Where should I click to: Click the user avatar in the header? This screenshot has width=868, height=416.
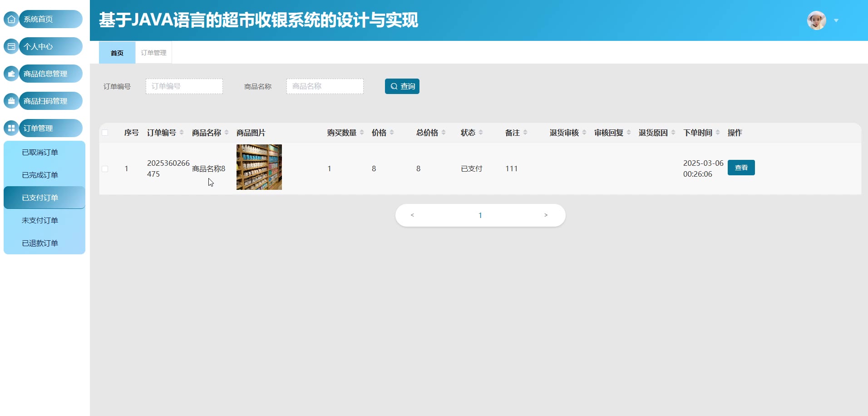pyautogui.click(x=816, y=20)
